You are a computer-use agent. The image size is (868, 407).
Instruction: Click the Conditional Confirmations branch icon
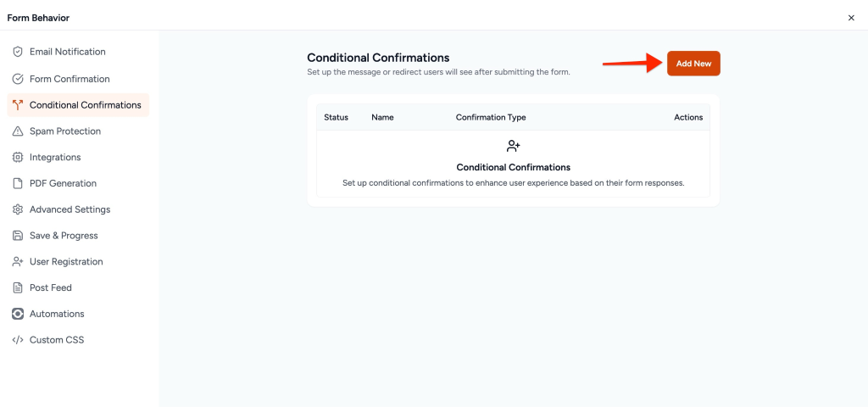point(18,105)
